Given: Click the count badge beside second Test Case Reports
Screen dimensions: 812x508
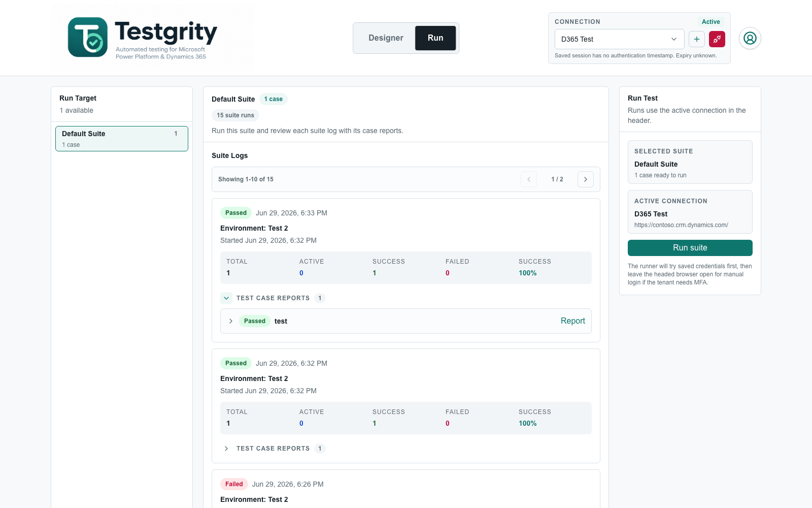Looking at the screenshot, I should coord(320,449).
